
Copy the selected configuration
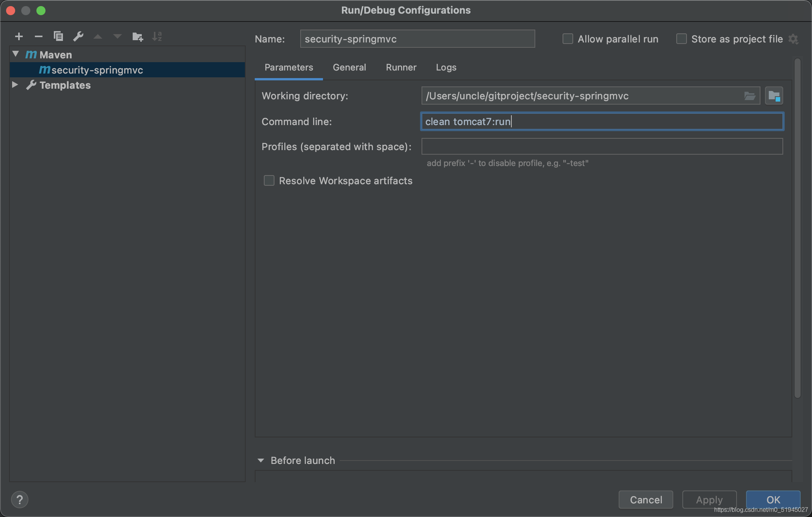point(58,36)
